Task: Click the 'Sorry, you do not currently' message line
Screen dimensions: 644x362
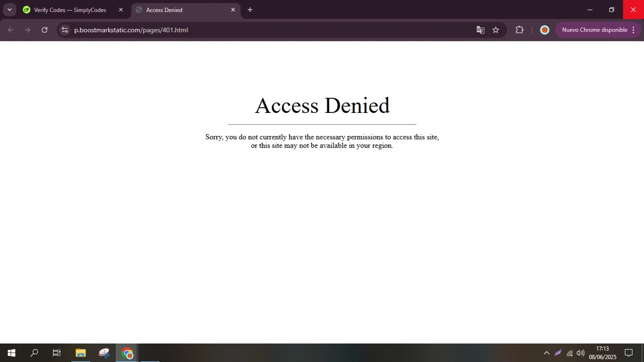Action: 322,137
